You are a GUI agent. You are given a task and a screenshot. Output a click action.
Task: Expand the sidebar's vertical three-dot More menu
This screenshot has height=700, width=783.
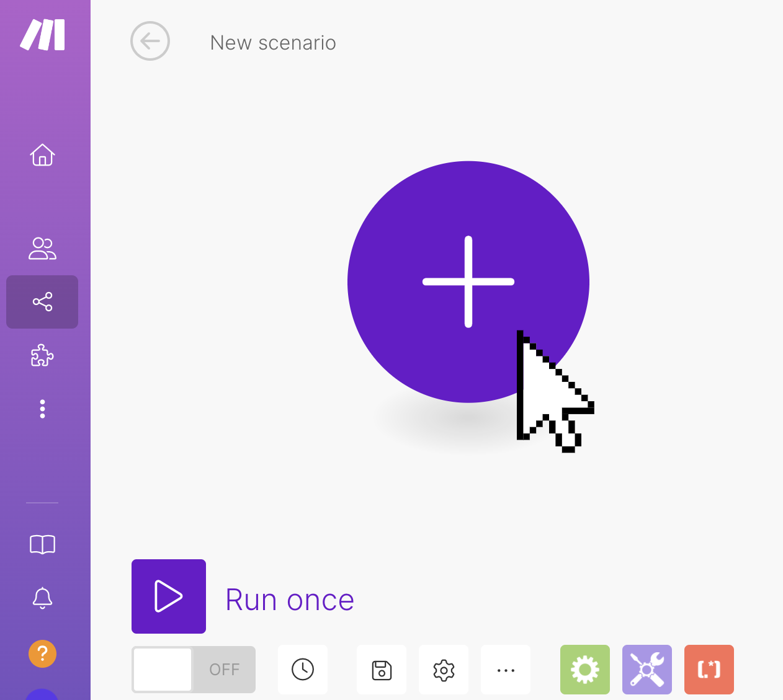tap(42, 409)
